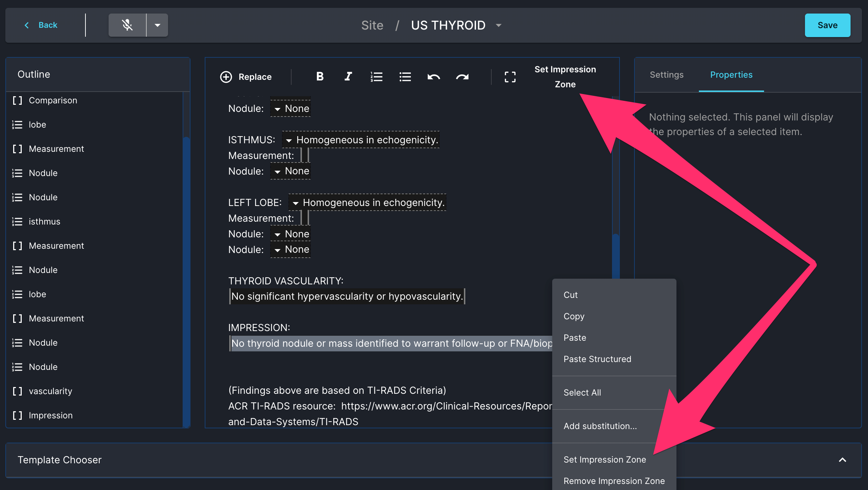Choose Cut from the context menu
This screenshot has height=490, width=868.
click(614, 295)
